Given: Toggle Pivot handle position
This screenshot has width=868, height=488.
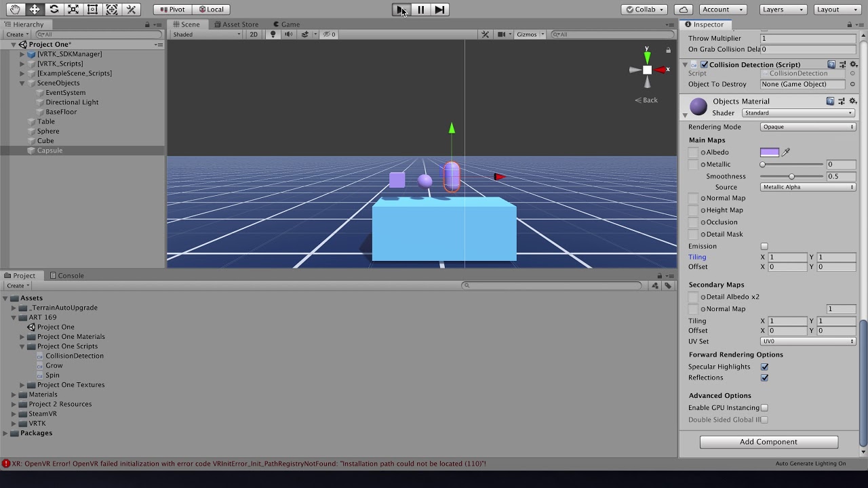Looking at the screenshot, I should point(172,9).
